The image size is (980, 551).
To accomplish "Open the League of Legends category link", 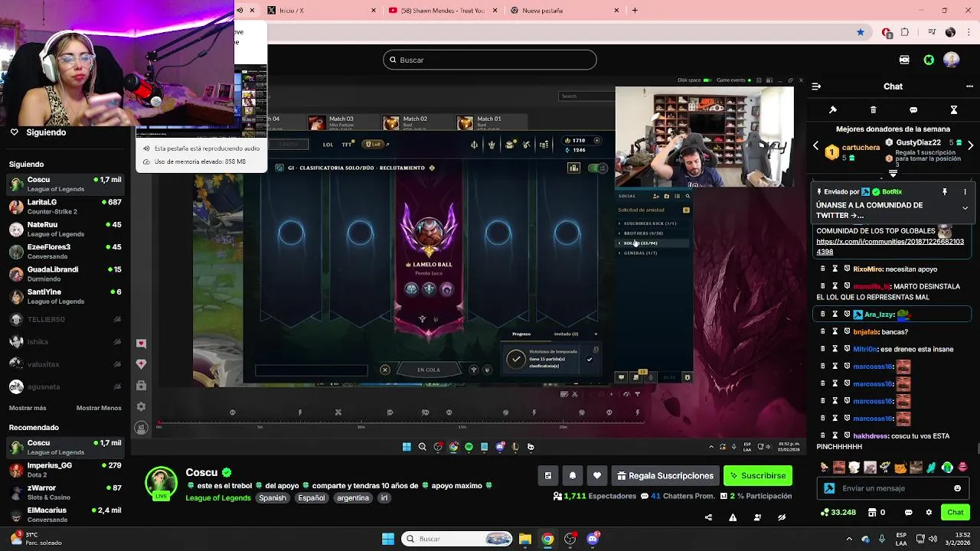I will [218, 498].
